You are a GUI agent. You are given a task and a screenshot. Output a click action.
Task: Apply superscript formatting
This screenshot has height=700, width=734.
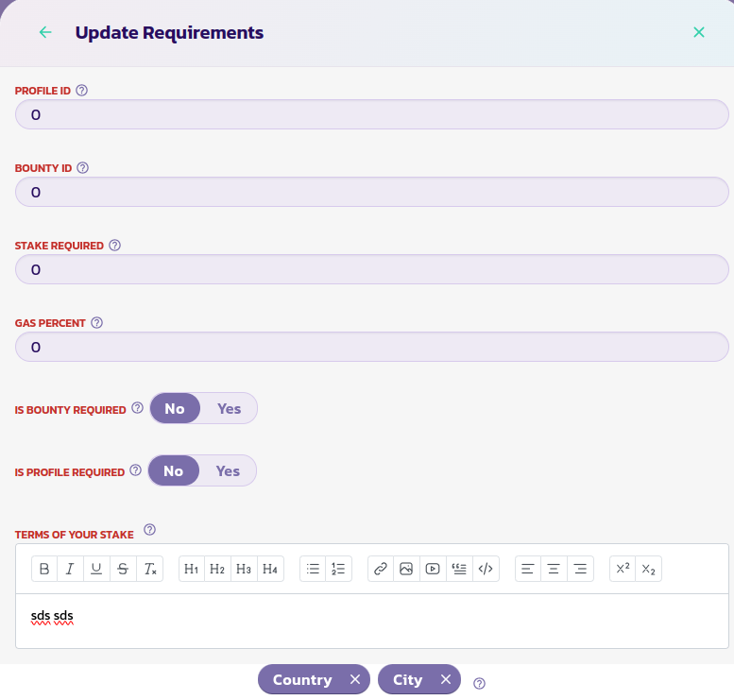pos(623,569)
